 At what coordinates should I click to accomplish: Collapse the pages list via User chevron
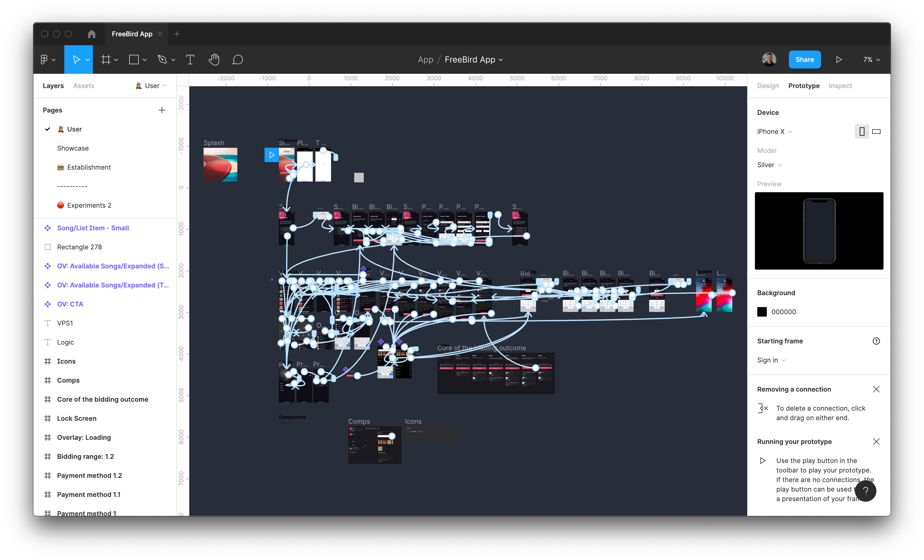tap(164, 85)
